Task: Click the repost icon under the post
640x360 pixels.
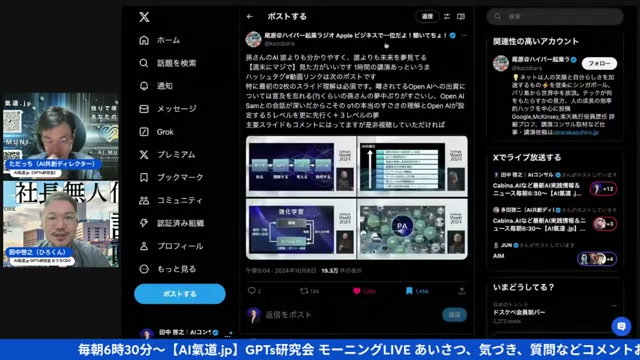Action: click(x=304, y=291)
